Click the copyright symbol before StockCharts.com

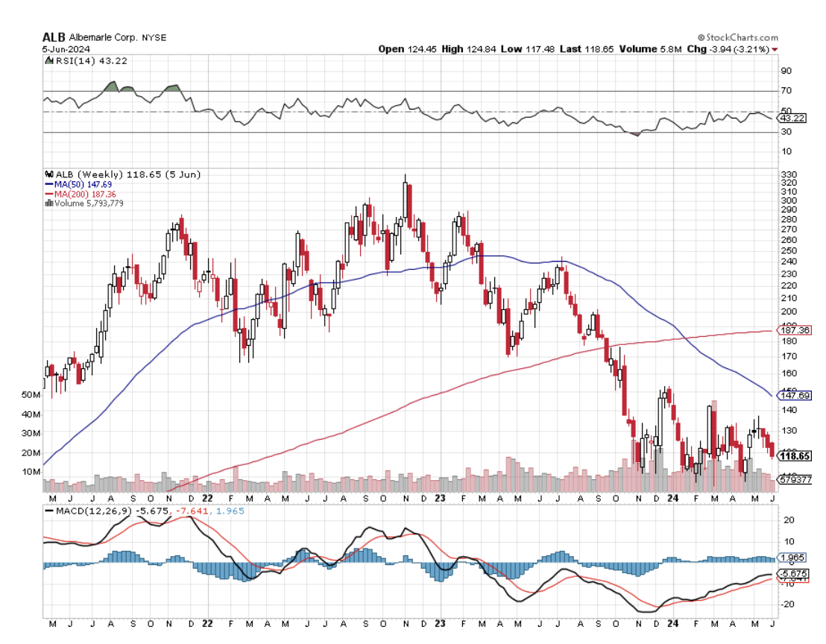pyautogui.click(x=702, y=37)
